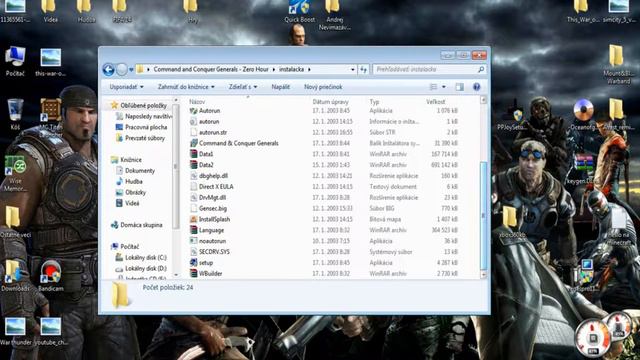Open the Obrázky library
The height and width of the screenshot is (360, 640).
(135, 192)
